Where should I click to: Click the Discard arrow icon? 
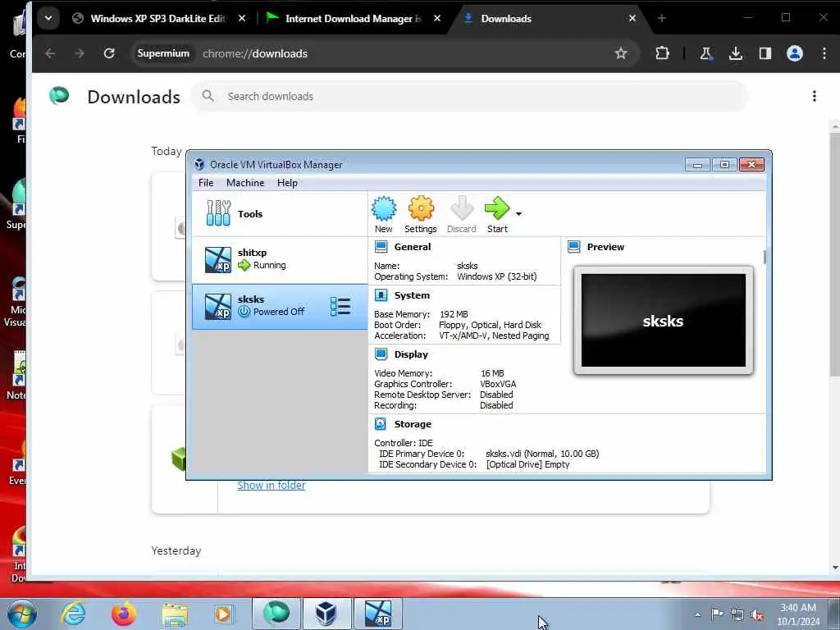click(461, 214)
